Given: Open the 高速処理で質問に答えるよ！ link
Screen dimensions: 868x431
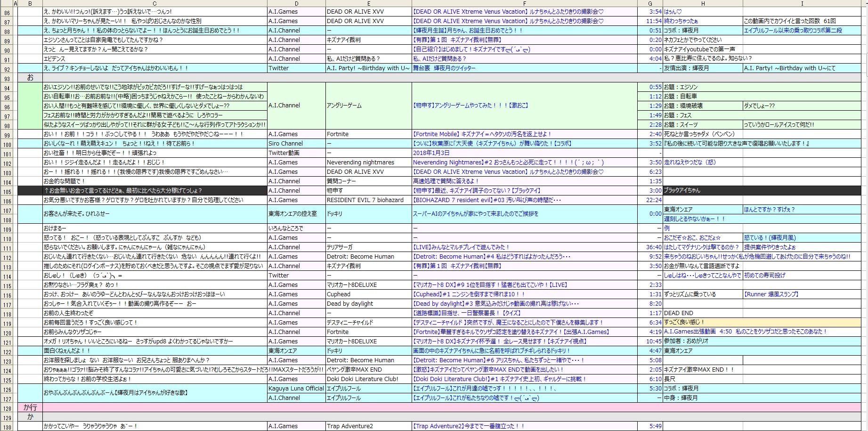Looking at the screenshot, I should click(446, 181).
